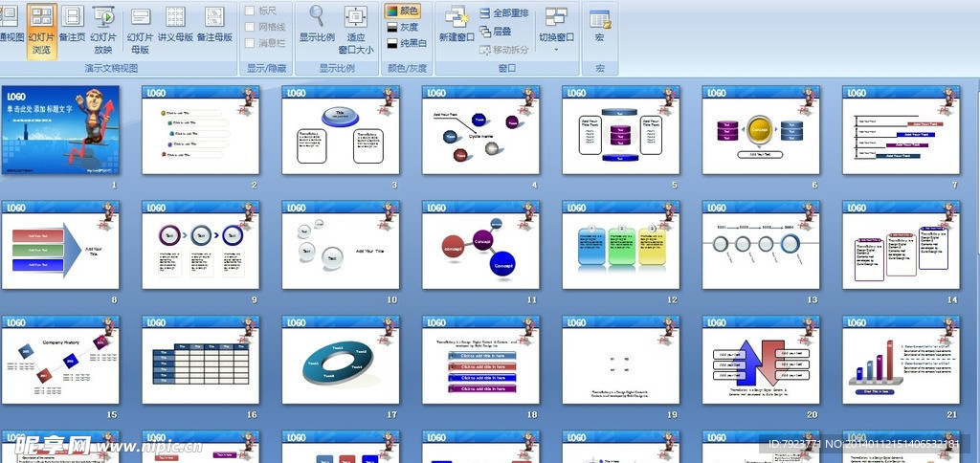Viewport: 980px width, 463px height.
Task: Select Grayscale mode (灰度)
Action: point(403,27)
